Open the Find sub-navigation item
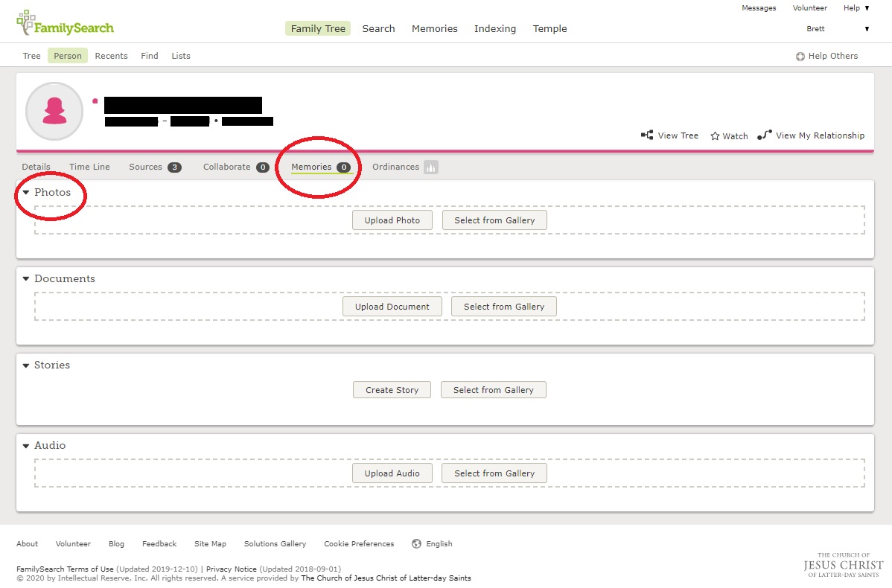 [x=150, y=56]
